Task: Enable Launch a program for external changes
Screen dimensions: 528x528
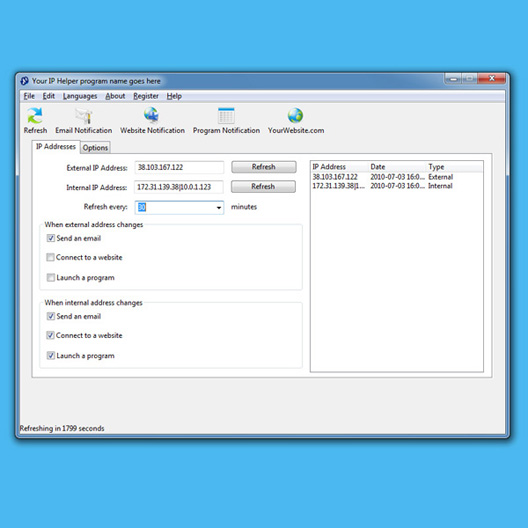Action: (x=51, y=277)
